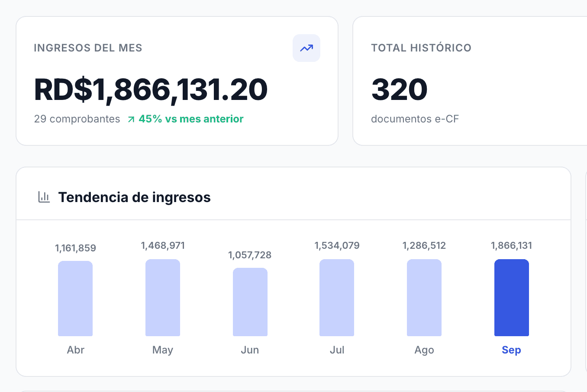The height and width of the screenshot is (392, 587).
Task: Click the 320 total documents number
Action: point(400,90)
